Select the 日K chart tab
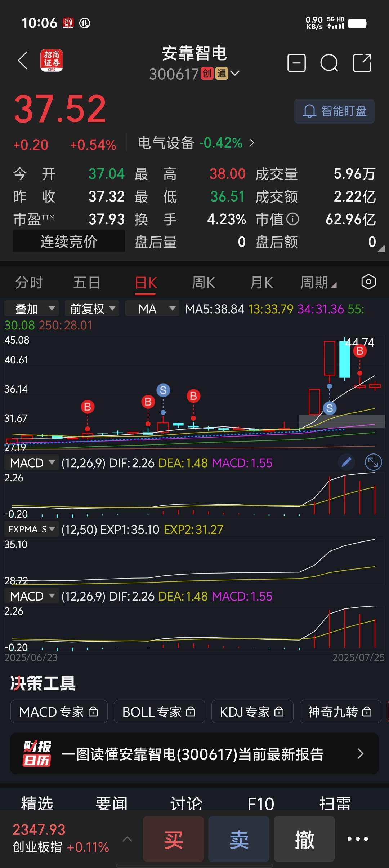 [x=146, y=283]
